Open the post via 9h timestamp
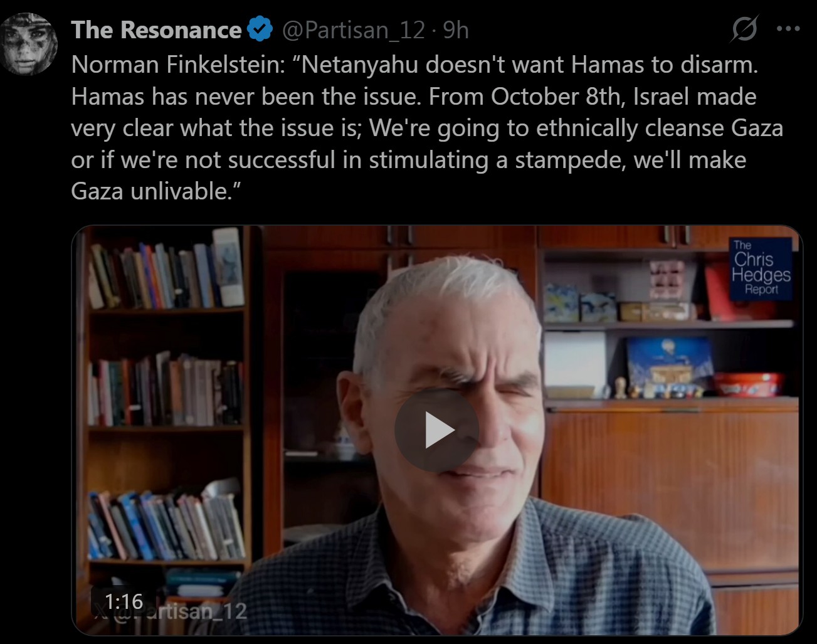817x644 pixels. [x=456, y=30]
